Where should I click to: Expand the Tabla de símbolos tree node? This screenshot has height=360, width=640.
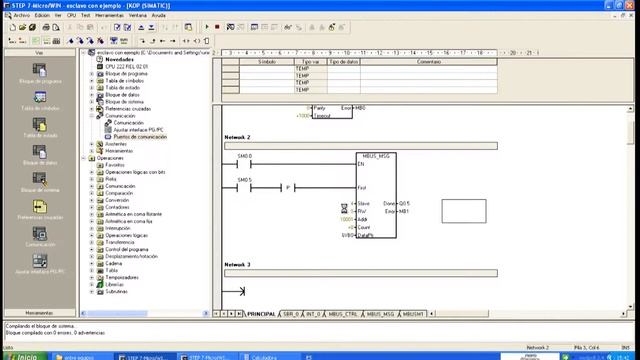click(92, 81)
